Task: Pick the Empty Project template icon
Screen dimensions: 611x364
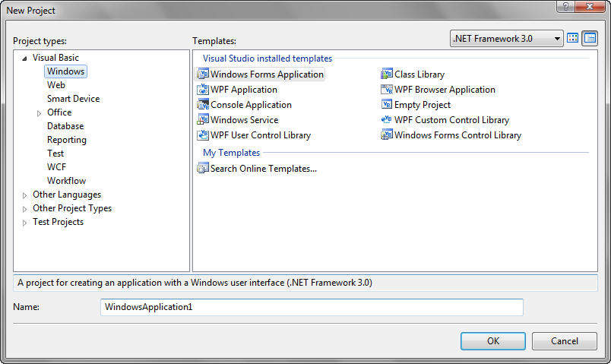Action: pyautogui.click(x=387, y=105)
